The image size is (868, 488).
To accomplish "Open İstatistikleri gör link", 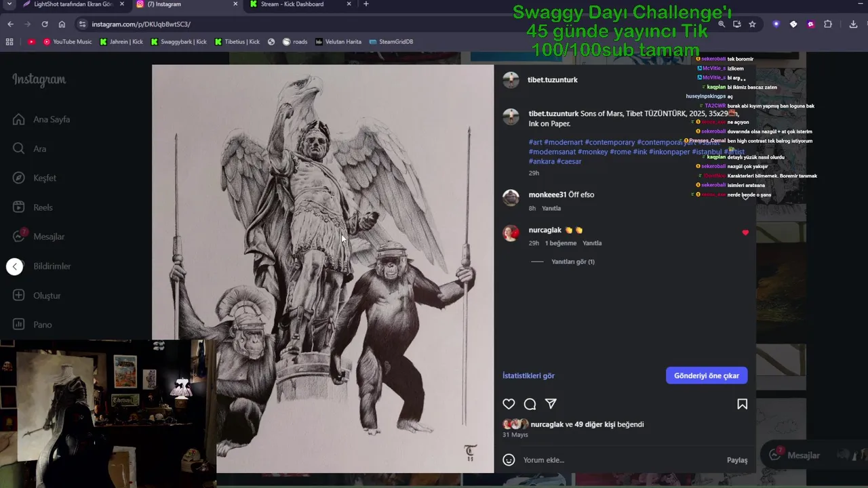I will [x=528, y=375].
